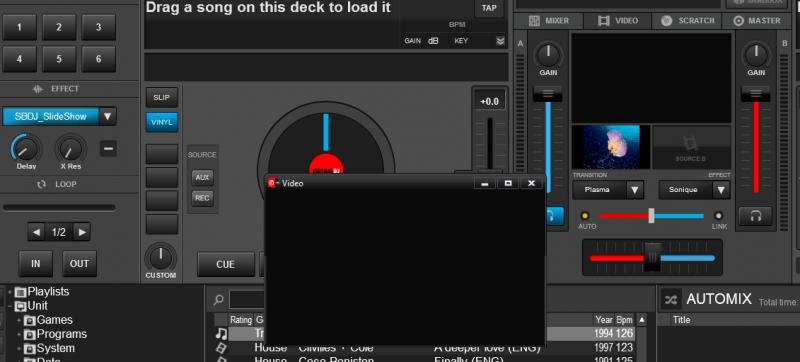Click the CUE button

tap(226, 264)
